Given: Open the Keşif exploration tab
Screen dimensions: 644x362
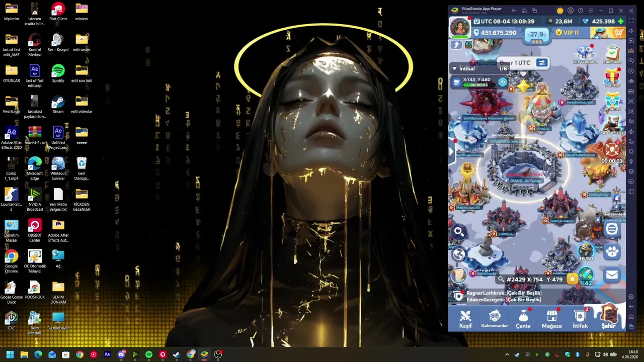Looking at the screenshot, I should click(465, 319).
